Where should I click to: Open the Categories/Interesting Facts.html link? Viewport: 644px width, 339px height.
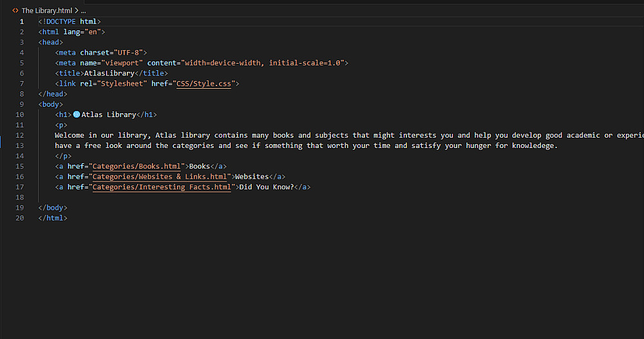162,187
